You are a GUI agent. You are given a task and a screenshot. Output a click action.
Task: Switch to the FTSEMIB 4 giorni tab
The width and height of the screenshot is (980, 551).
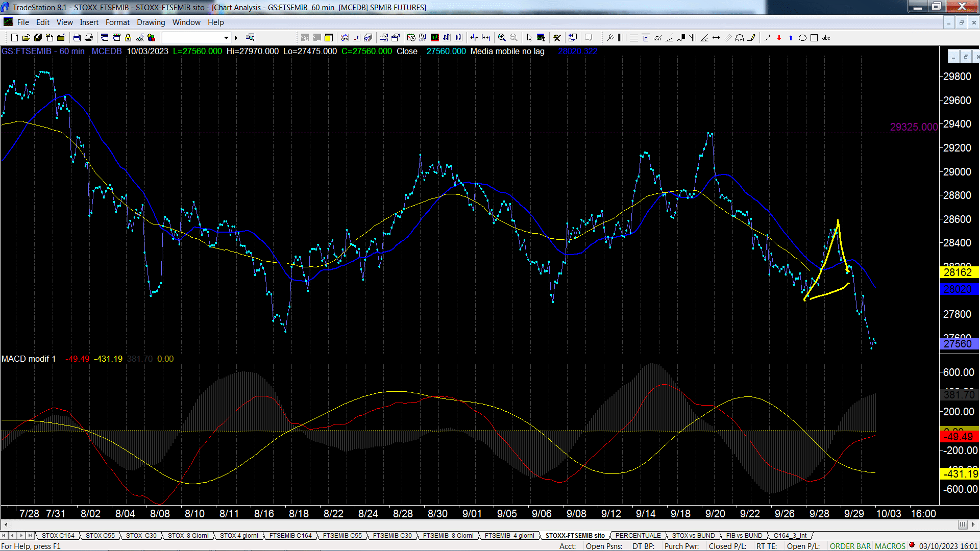pos(509,535)
